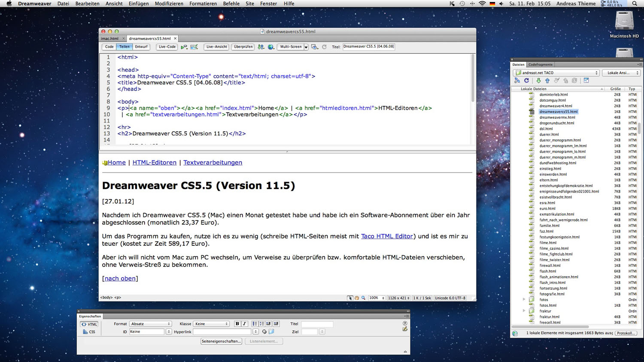Open the Format Absatz dropdown
Image resolution: width=644 pixels, height=362 pixels.
tap(150, 324)
